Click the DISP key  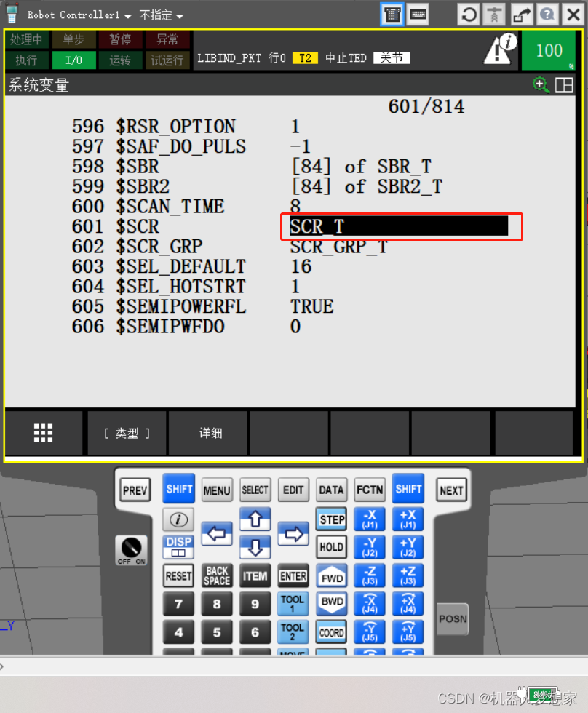pyautogui.click(x=178, y=547)
